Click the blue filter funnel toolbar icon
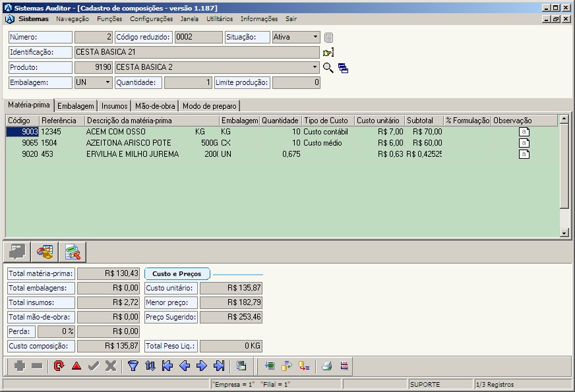Image resolution: width=575 pixels, height=392 pixels. tap(133, 366)
